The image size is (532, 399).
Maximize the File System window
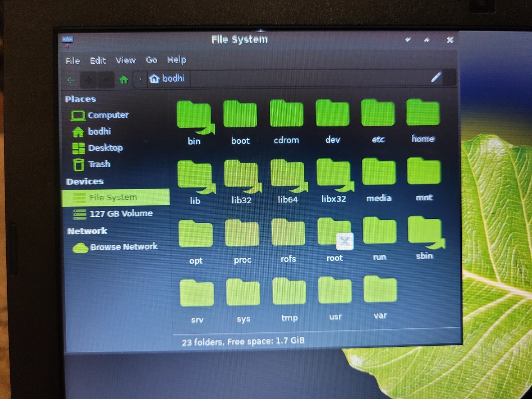427,40
